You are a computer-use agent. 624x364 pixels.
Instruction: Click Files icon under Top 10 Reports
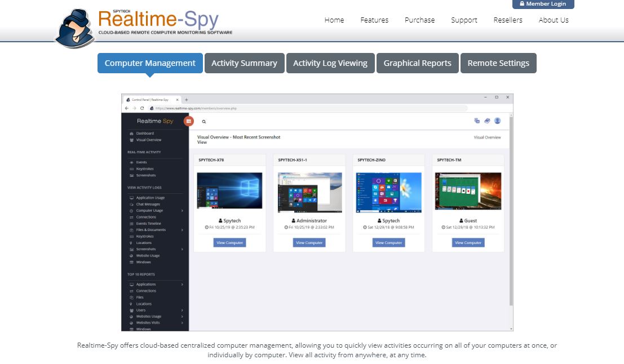(x=131, y=298)
